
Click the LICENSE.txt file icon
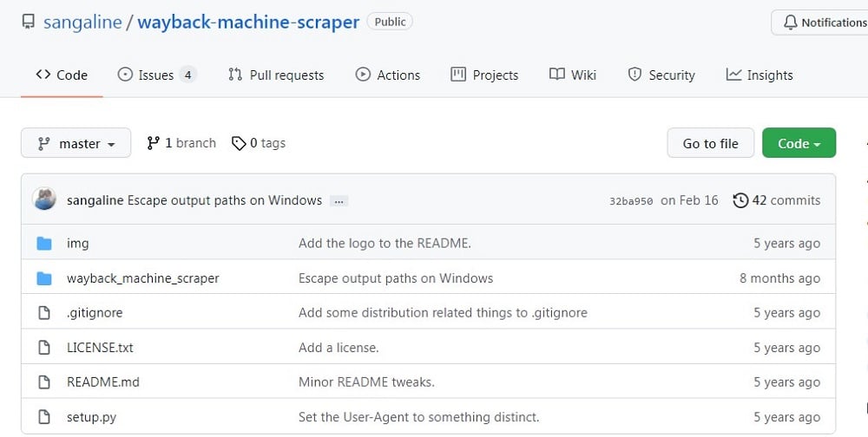point(43,348)
